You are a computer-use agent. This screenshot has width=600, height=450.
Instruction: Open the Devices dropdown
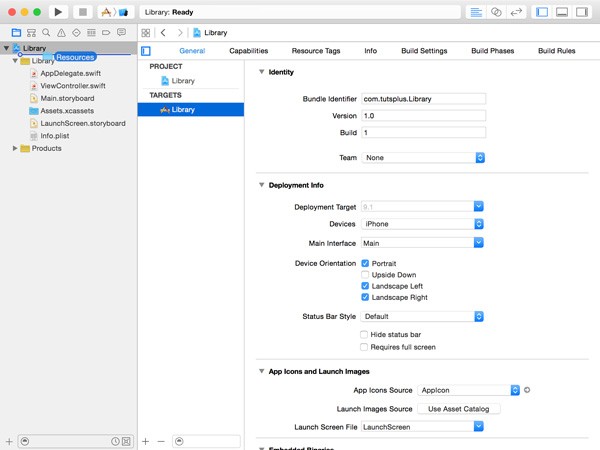422,224
